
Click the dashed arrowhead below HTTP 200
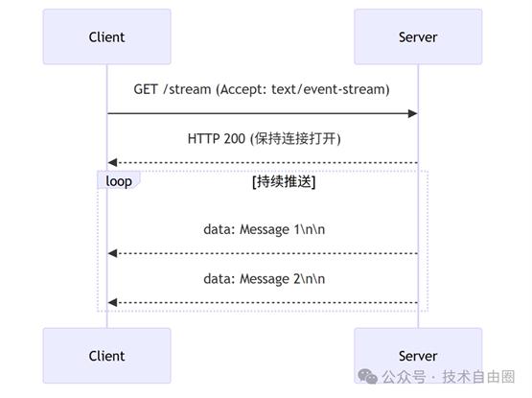(x=112, y=163)
